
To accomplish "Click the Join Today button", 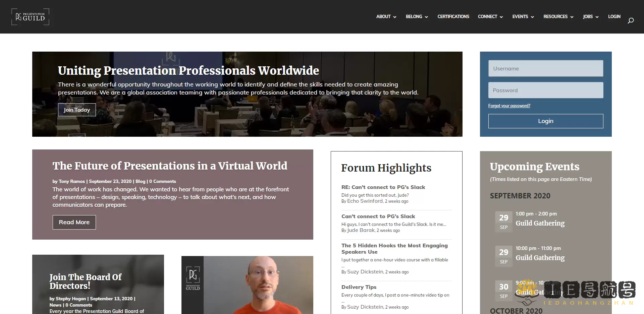I will tap(77, 110).
